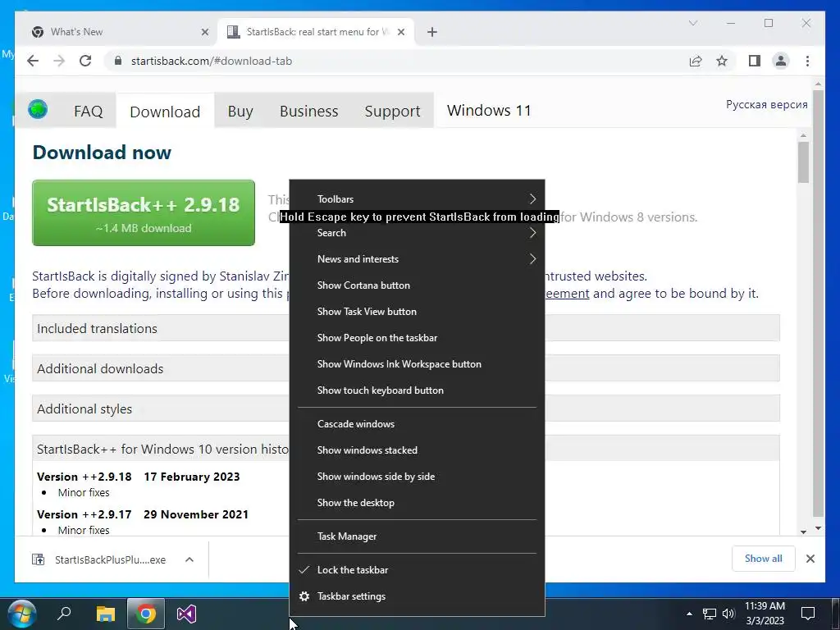Show hidden tray icons arrow
840x630 pixels.
pyautogui.click(x=689, y=614)
